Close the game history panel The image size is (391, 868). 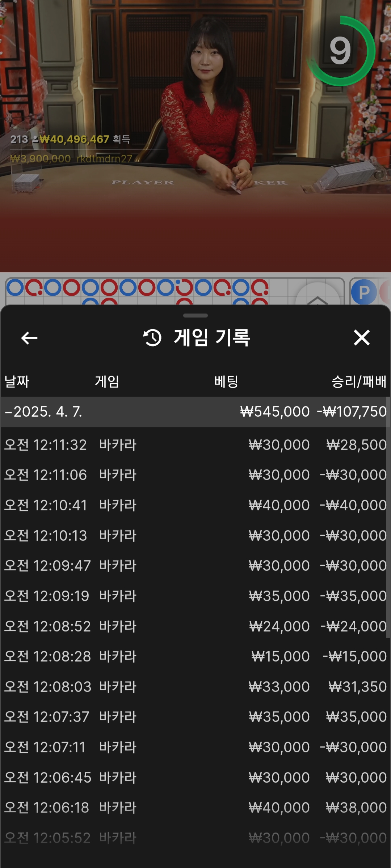point(361,338)
